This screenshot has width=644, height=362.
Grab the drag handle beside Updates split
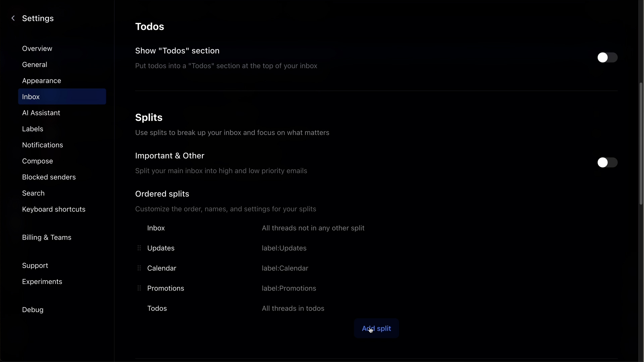139,248
